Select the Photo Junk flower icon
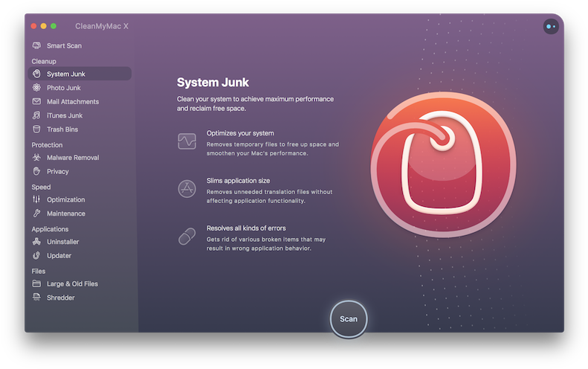588x369 pixels. tap(36, 88)
